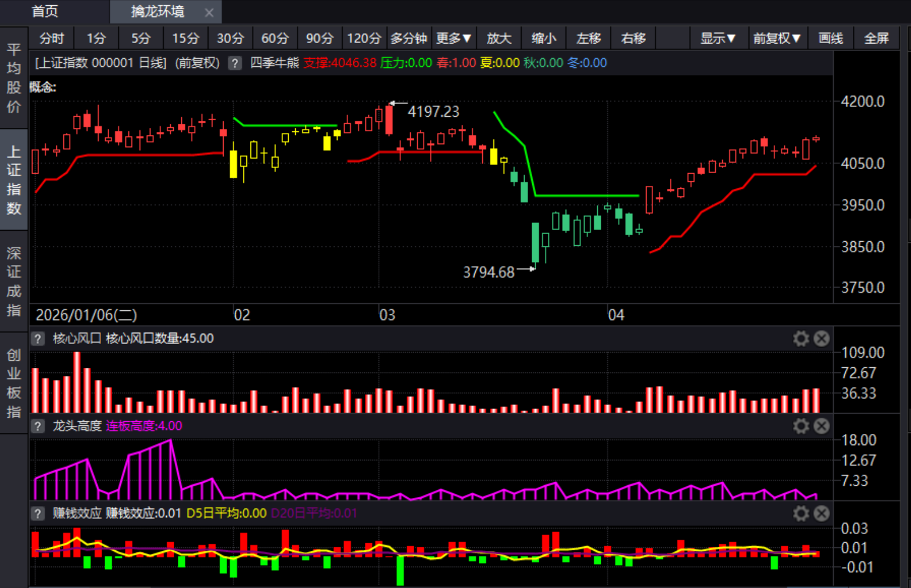Click the 4197.23 high price label

433,112
